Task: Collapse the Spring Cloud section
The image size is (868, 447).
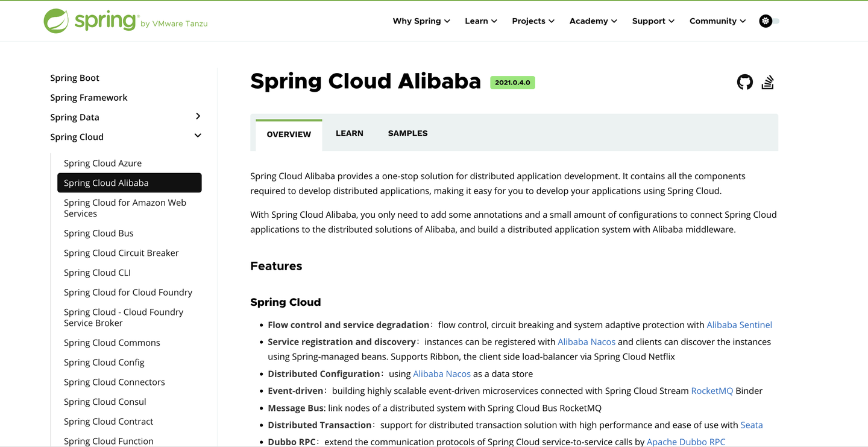Action: pyautogui.click(x=197, y=136)
